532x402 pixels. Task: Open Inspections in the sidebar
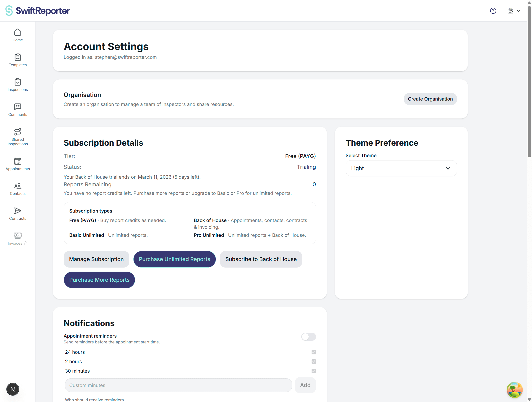tap(18, 85)
